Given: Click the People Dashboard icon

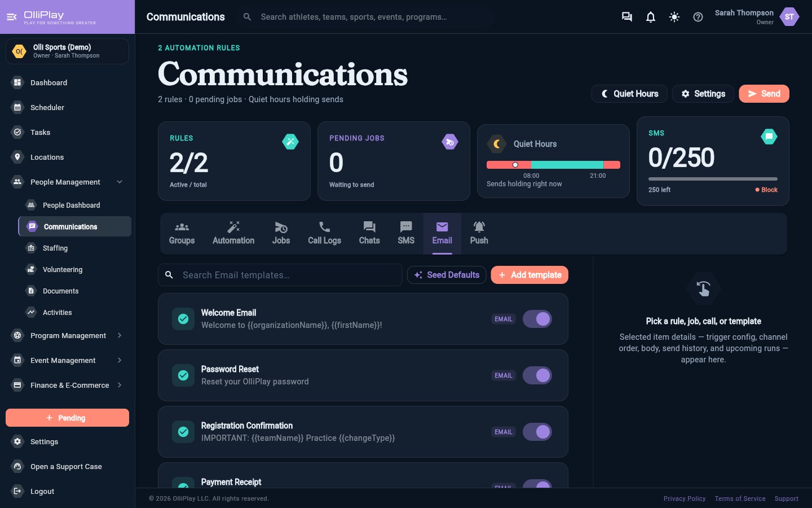Looking at the screenshot, I should point(31,205).
